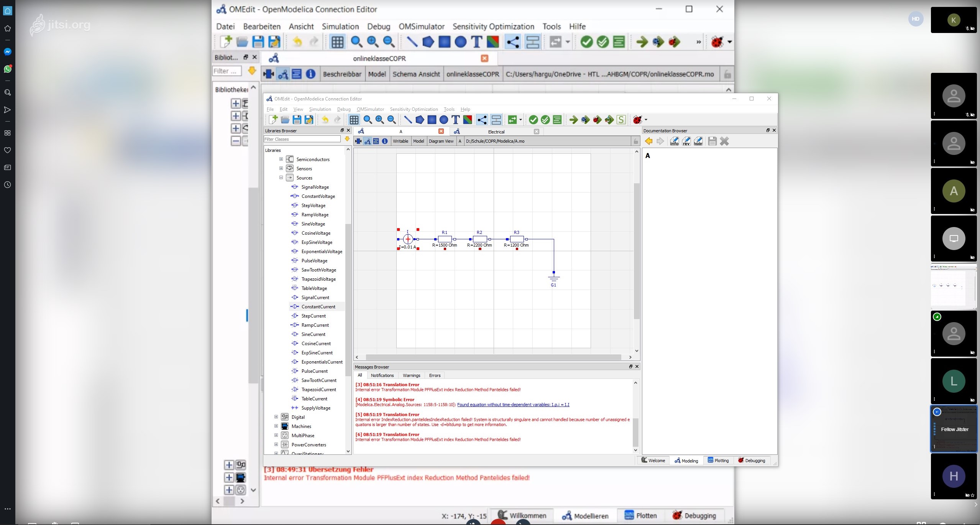This screenshot has height=525, width=980.
Task: Show the Warnings tab in Messages Browser
Action: (411, 375)
